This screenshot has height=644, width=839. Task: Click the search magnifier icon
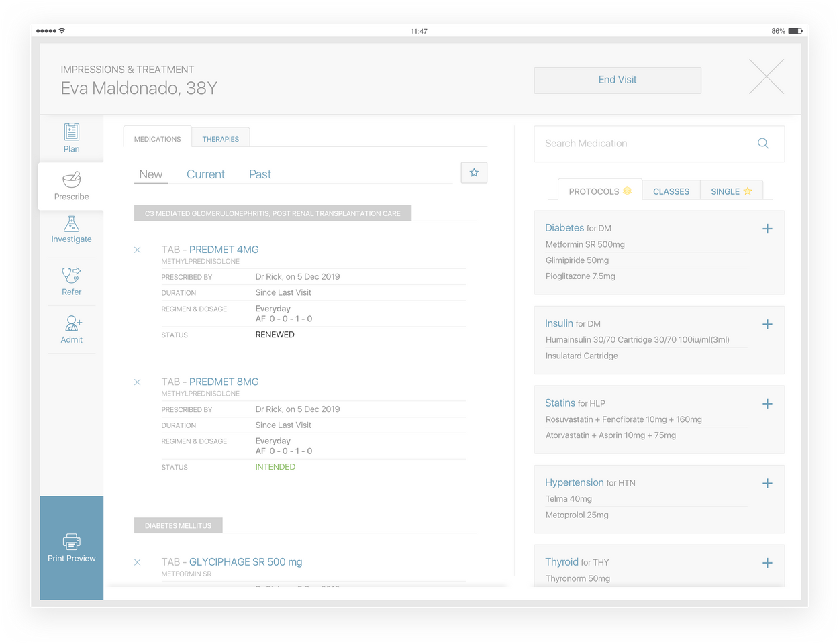tap(763, 143)
